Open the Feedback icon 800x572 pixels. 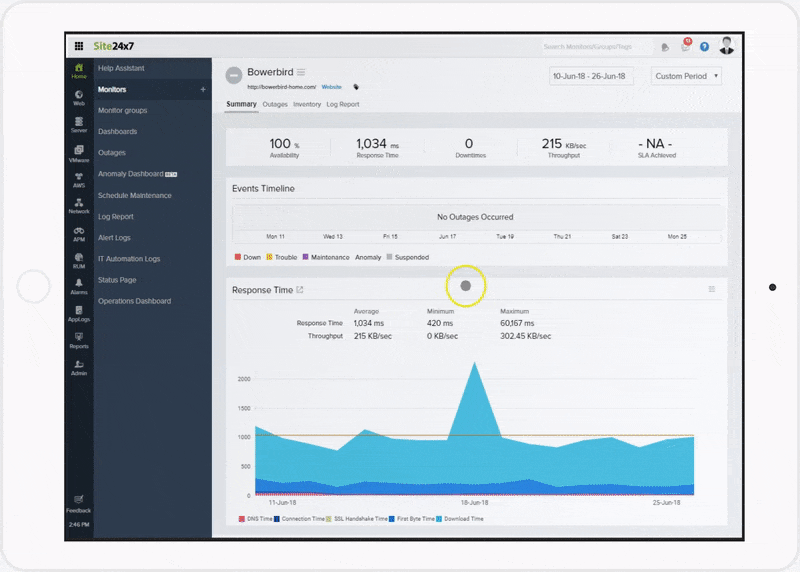[79, 504]
